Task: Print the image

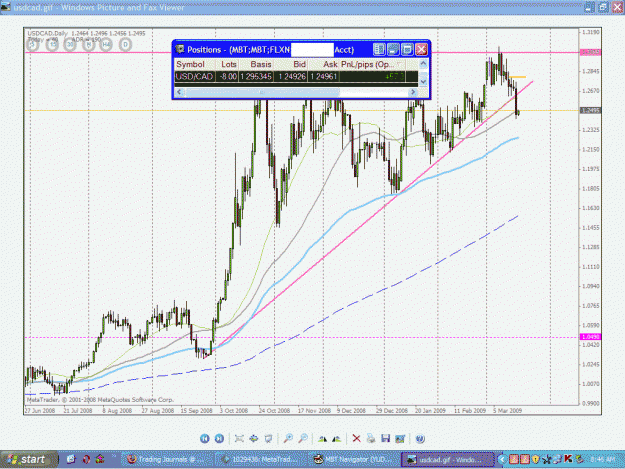Action: click(x=371, y=439)
